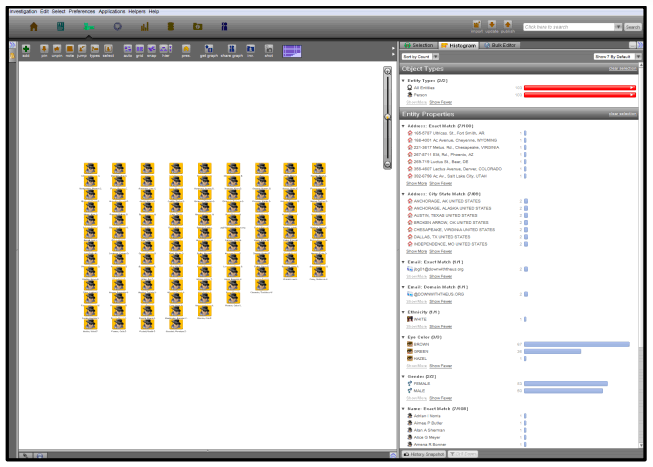Click the Publish icon

tap(507, 25)
